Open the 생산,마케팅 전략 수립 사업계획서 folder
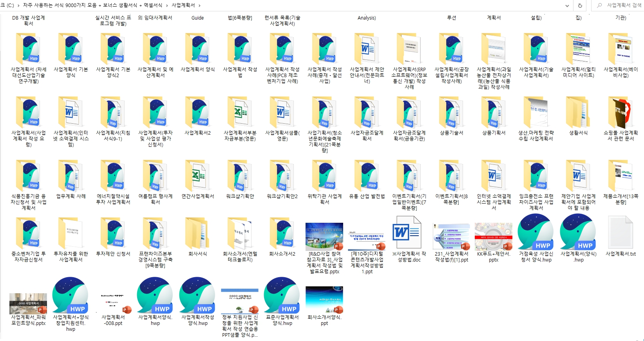 coord(536,112)
